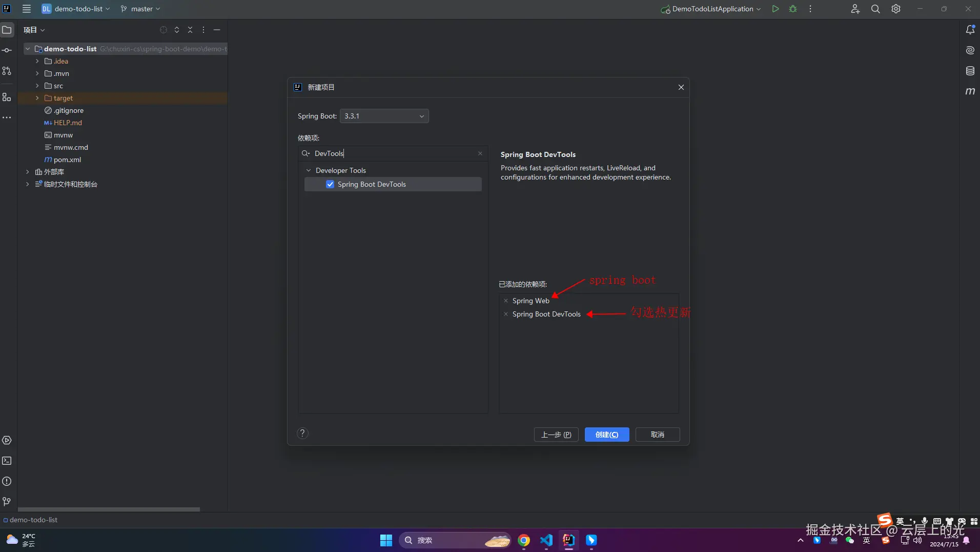Open Code With Me icon

(855, 9)
